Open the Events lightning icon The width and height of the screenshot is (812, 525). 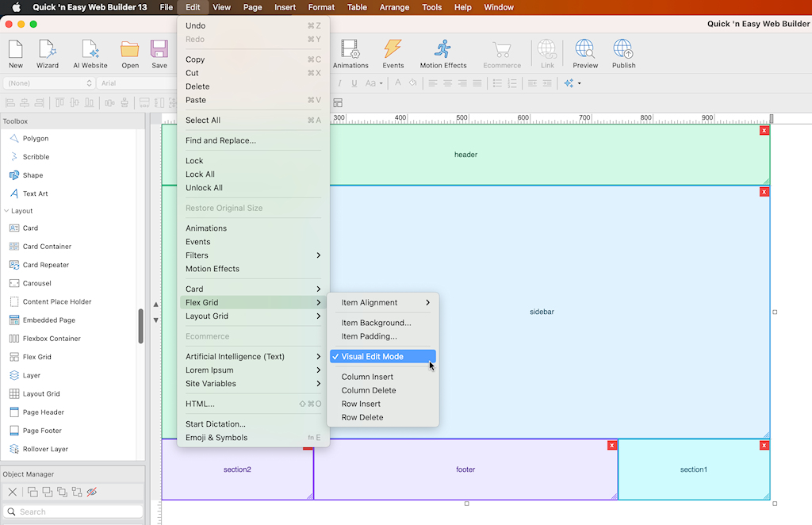tap(393, 54)
